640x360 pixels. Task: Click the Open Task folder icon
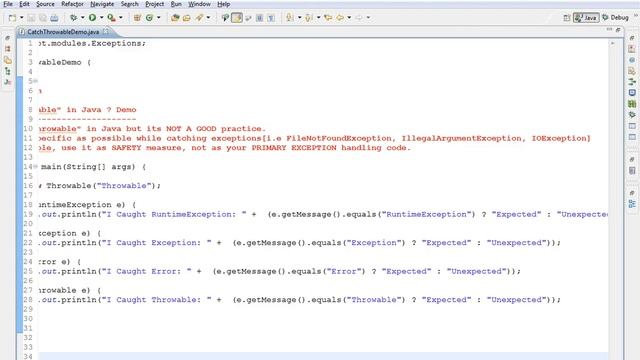[x=187, y=18]
